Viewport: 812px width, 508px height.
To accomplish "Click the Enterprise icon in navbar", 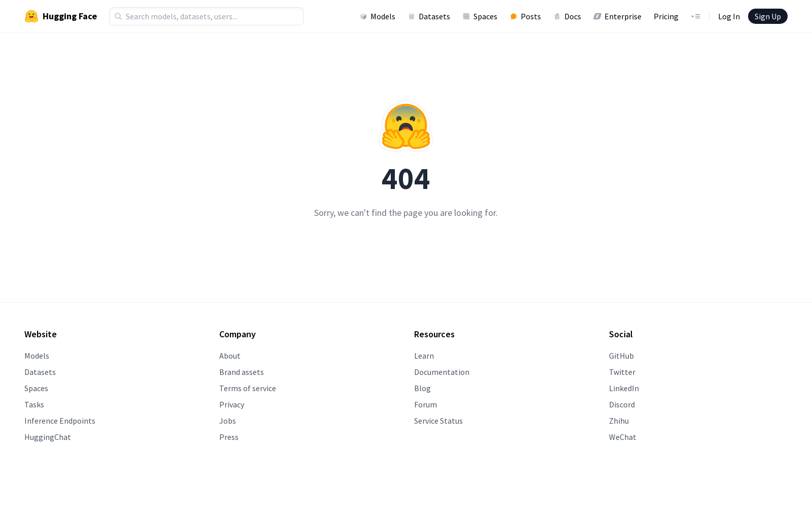I will point(597,16).
